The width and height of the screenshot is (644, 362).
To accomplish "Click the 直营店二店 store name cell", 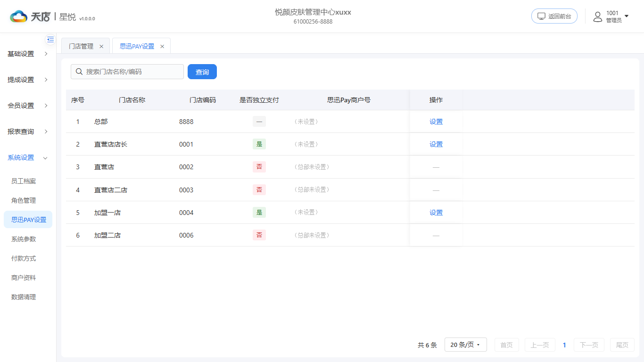I will (111, 190).
